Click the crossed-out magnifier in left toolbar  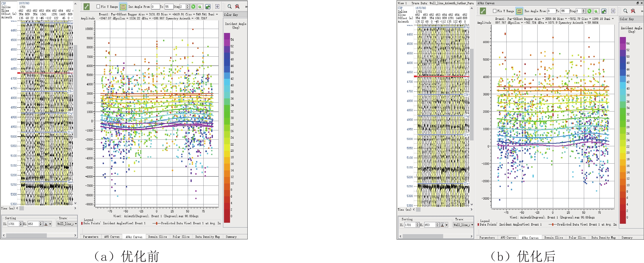coord(237,7)
